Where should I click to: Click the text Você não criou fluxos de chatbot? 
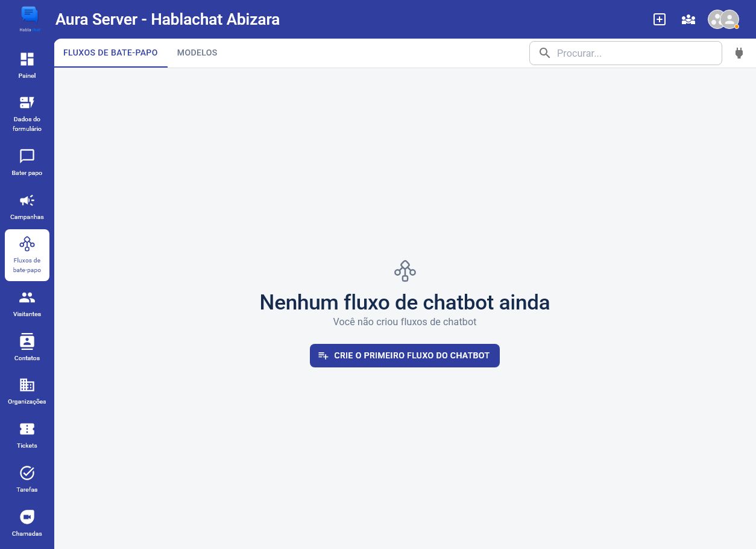[405, 322]
